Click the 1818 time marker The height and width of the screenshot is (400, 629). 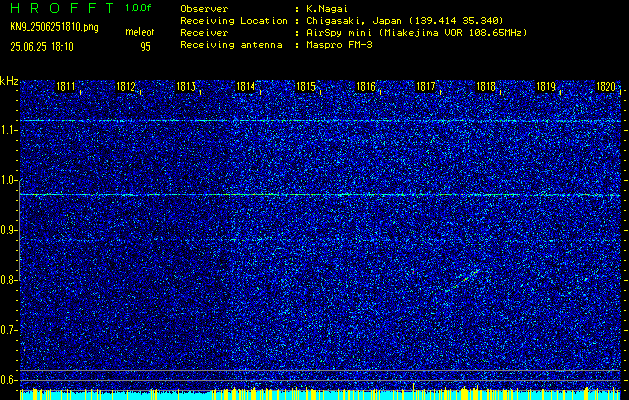point(486,86)
